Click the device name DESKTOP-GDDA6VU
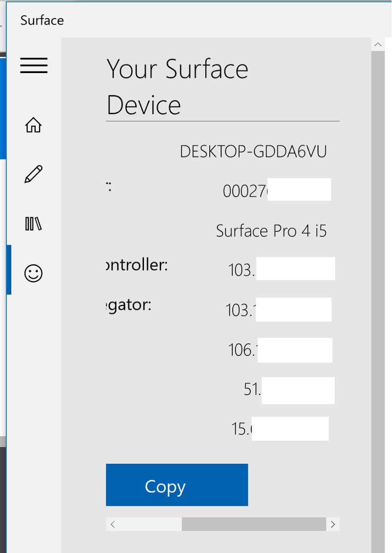Viewport: 392px width, 553px height. (253, 152)
